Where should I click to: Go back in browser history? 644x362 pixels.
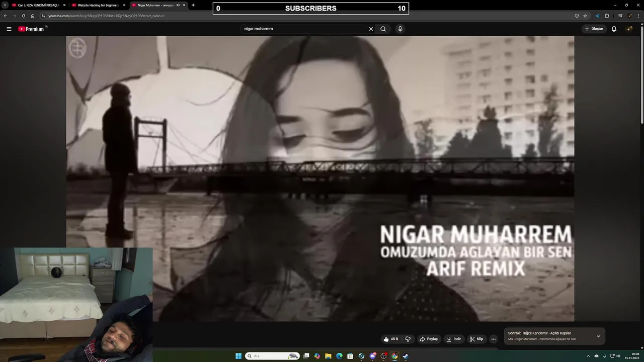(6, 16)
